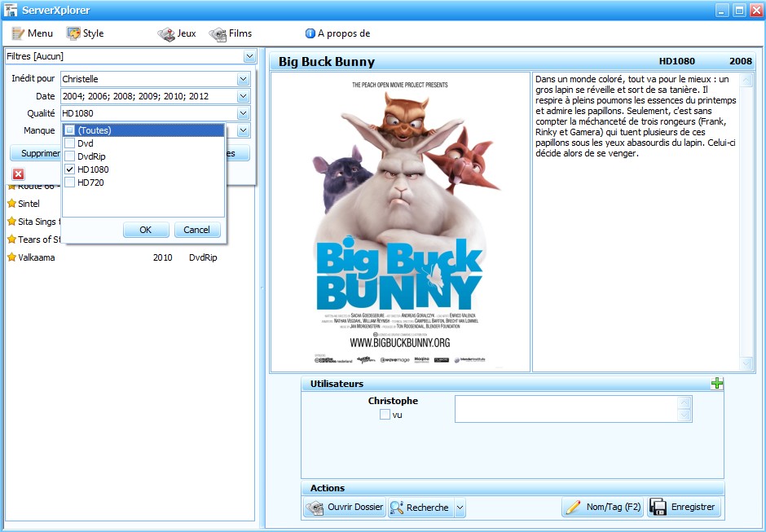Uncheck the HD1080 quality checkbox

(70, 169)
